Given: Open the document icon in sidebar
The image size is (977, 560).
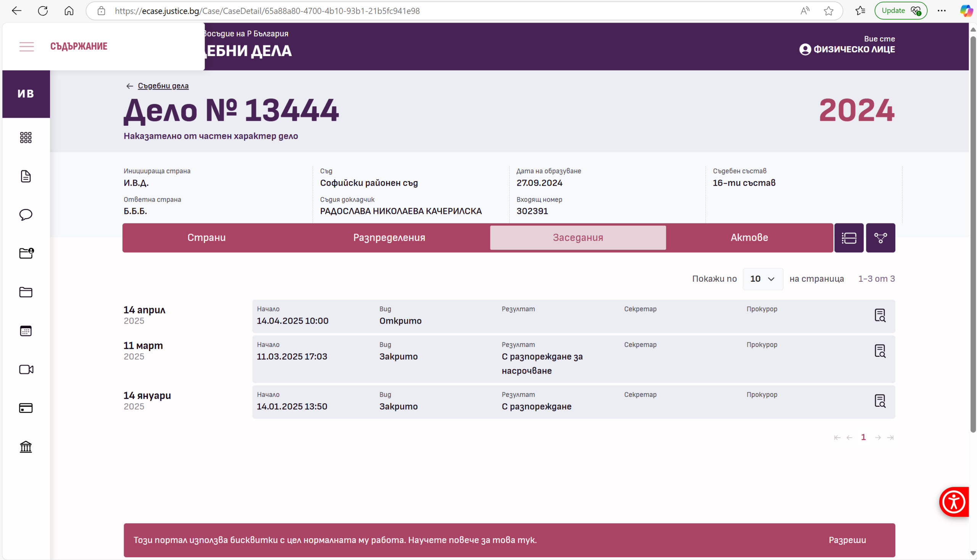Looking at the screenshot, I should tap(26, 176).
